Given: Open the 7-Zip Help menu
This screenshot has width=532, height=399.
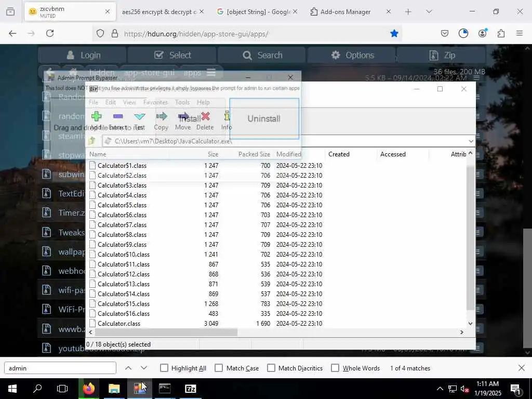Looking at the screenshot, I should pyautogui.click(x=203, y=102).
